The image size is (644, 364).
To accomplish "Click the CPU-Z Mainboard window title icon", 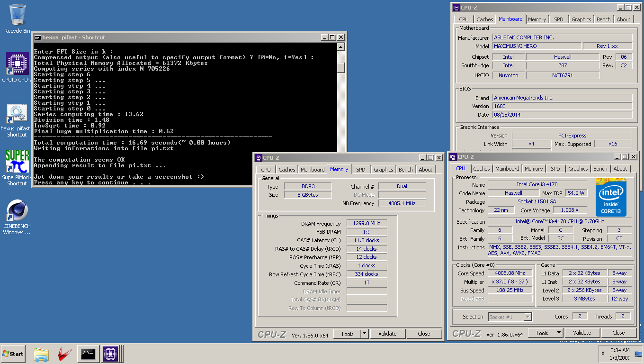I will point(456,8).
